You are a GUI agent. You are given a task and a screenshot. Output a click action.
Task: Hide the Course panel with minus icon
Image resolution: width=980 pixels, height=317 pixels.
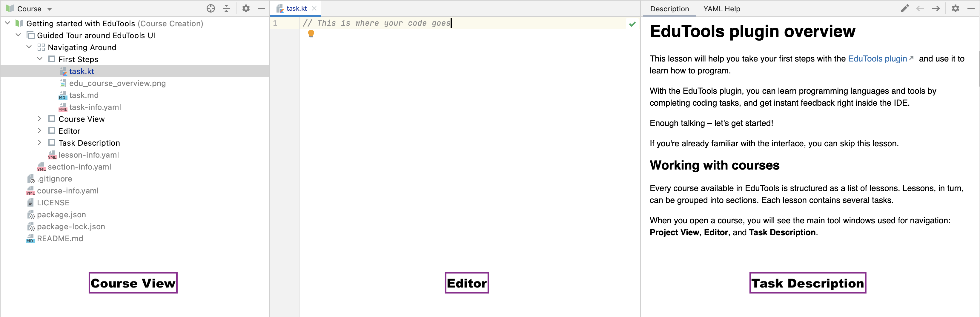(x=261, y=8)
